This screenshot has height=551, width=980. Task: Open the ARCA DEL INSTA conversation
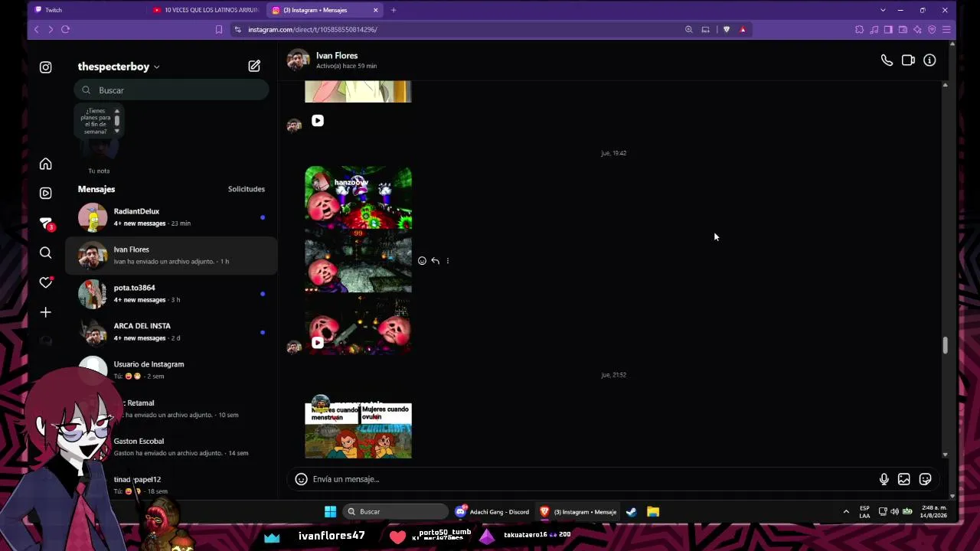(x=171, y=332)
